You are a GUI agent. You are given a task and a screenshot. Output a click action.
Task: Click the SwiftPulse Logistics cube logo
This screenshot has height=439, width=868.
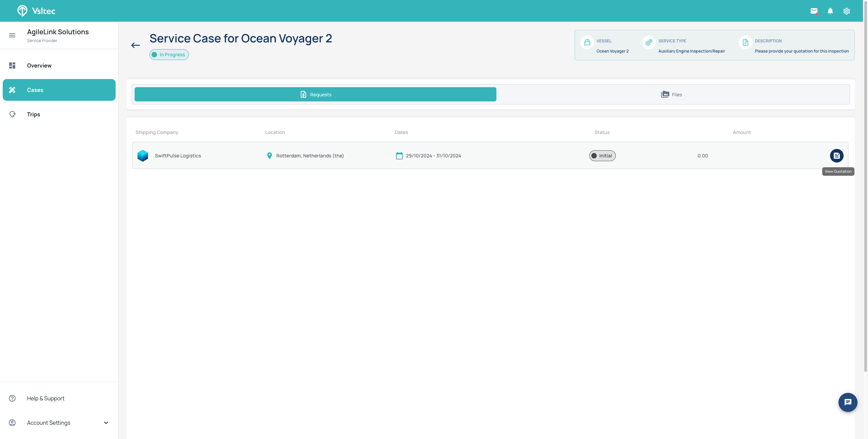point(143,156)
